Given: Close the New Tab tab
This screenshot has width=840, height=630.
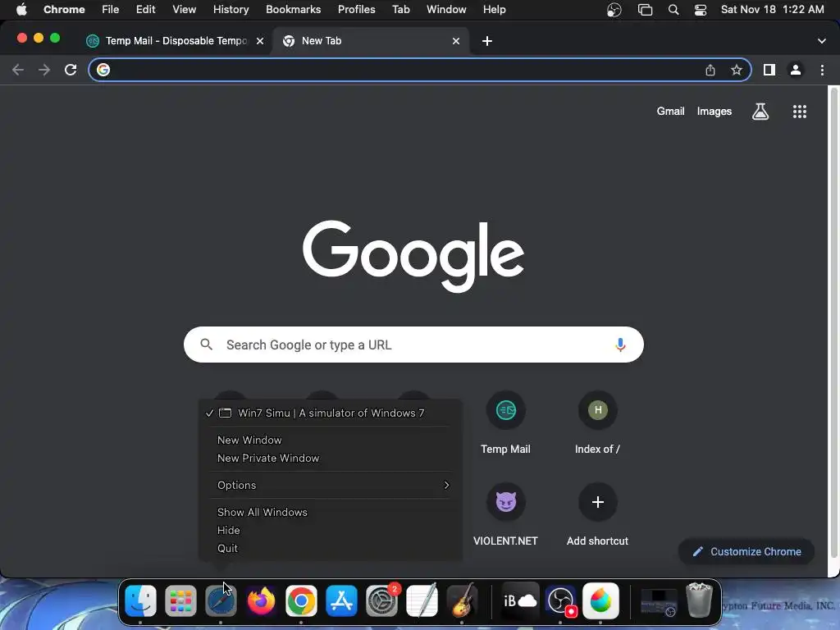Looking at the screenshot, I should coord(456,41).
